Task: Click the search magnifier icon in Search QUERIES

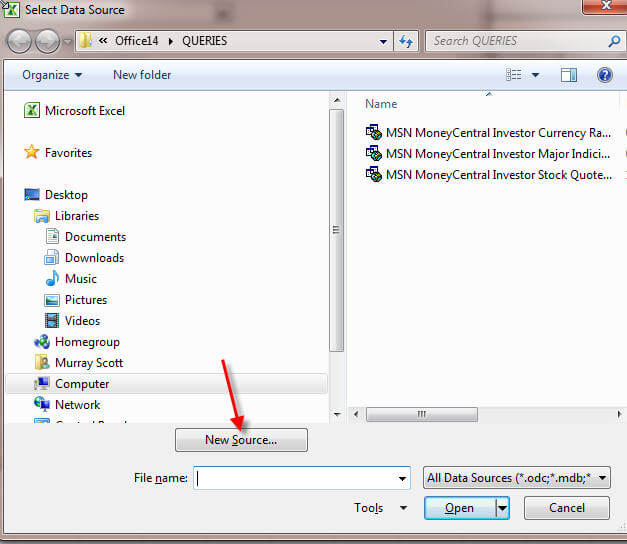Action: (x=614, y=41)
